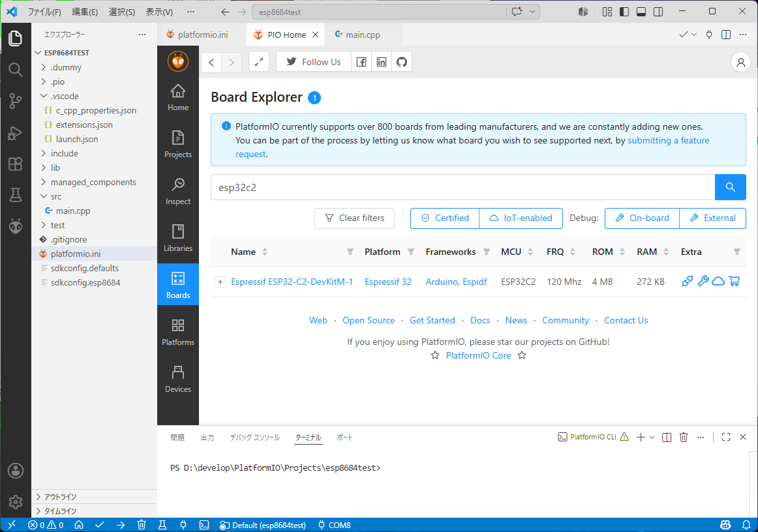
Task: Open the PlatformIO Core link
Action: tap(478, 355)
